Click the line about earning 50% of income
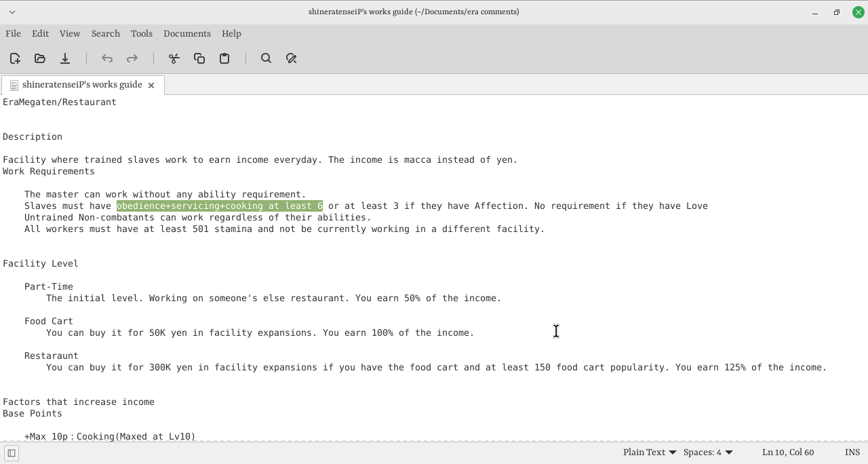Screen dimensions: 868x464 click(274, 298)
